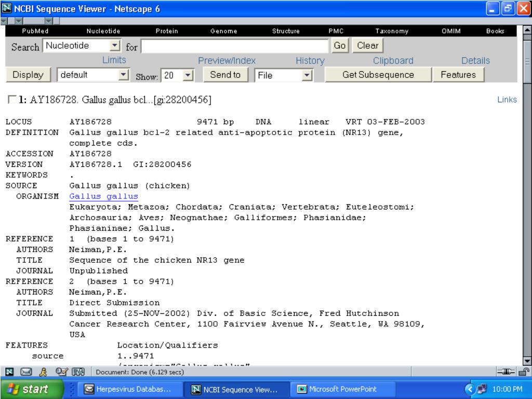Open the Send to 'File' dropdown
Viewport: 532px width, 399px height.
point(307,75)
